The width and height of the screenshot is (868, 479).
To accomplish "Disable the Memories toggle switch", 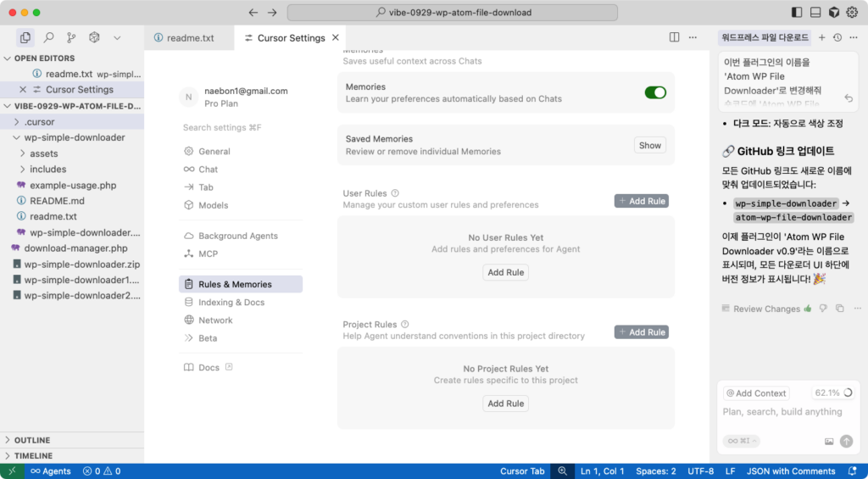I will [655, 92].
